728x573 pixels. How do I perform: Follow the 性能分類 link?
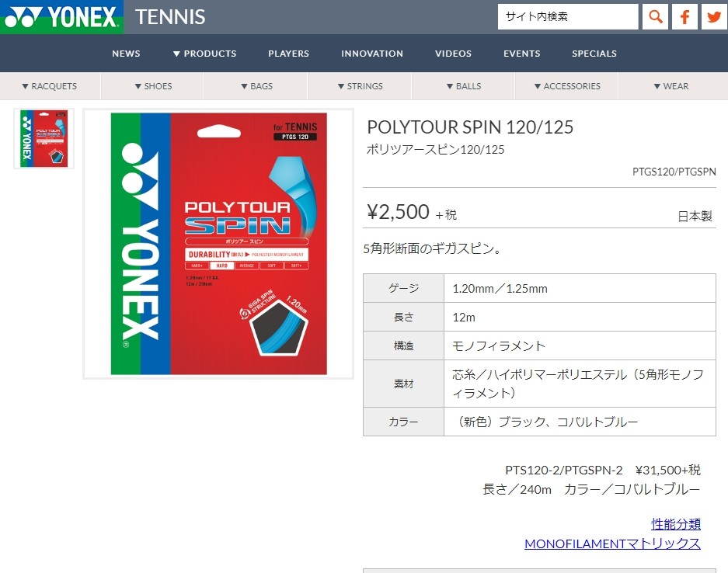click(675, 524)
